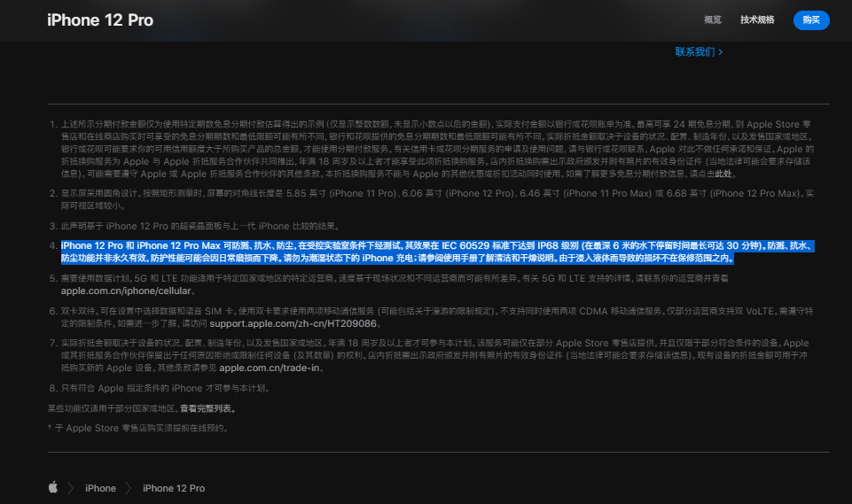Click footnote 5 需要使用数据计划
Viewport: 852px width, 504px height.
395,284
